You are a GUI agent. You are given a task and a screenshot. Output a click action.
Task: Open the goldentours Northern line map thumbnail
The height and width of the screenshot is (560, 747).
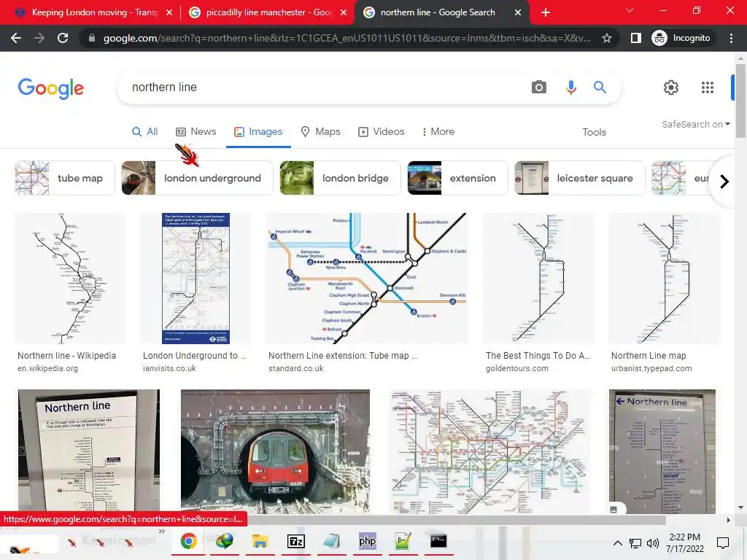[x=538, y=278]
